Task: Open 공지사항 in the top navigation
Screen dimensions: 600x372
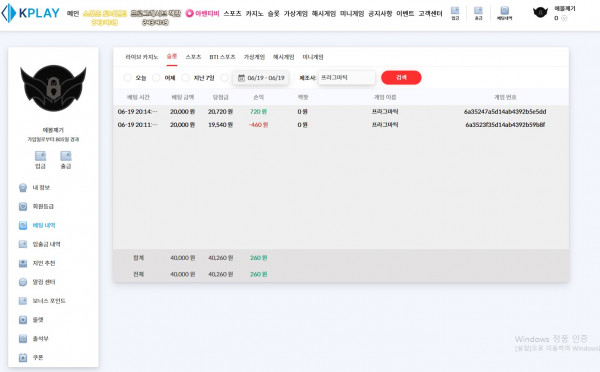Action: click(380, 13)
